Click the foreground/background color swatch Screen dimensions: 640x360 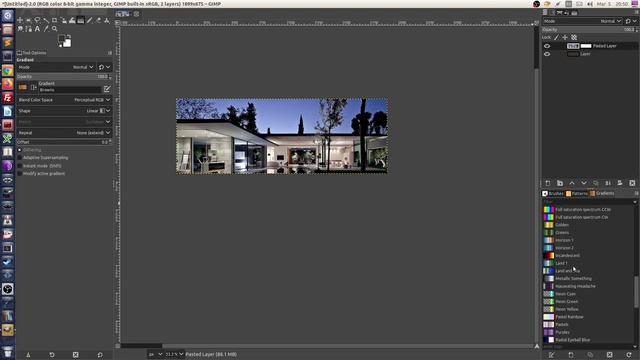click(x=64, y=41)
